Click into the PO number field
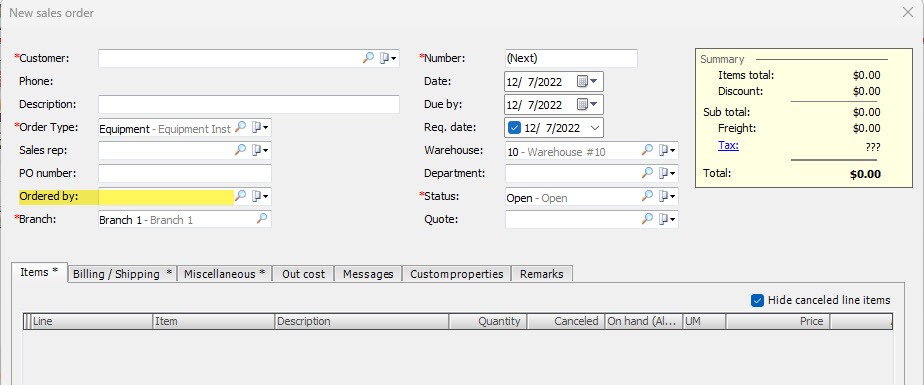 click(185, 173)
